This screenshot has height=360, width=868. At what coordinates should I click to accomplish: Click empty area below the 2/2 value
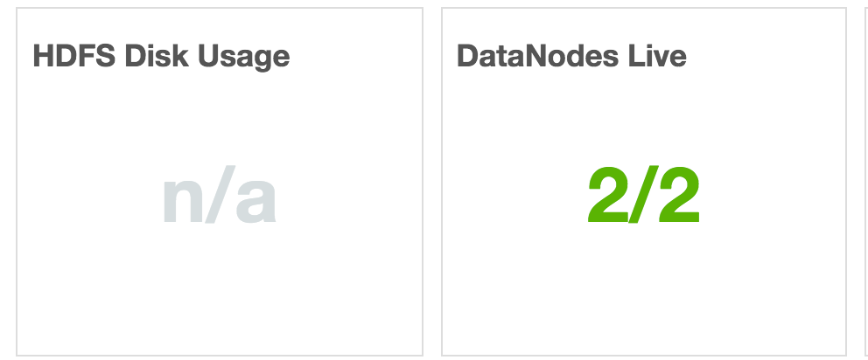(x=644, y=297)
